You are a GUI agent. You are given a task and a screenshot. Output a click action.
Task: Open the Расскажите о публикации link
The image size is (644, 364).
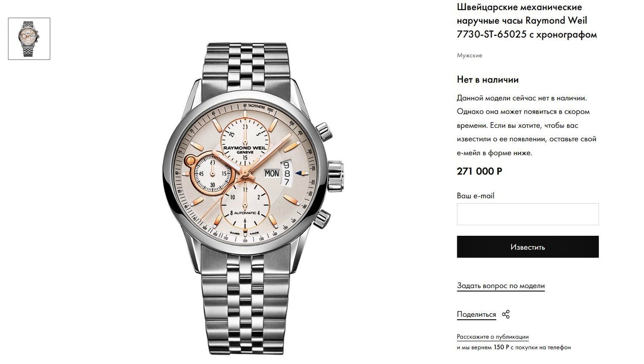493,337
